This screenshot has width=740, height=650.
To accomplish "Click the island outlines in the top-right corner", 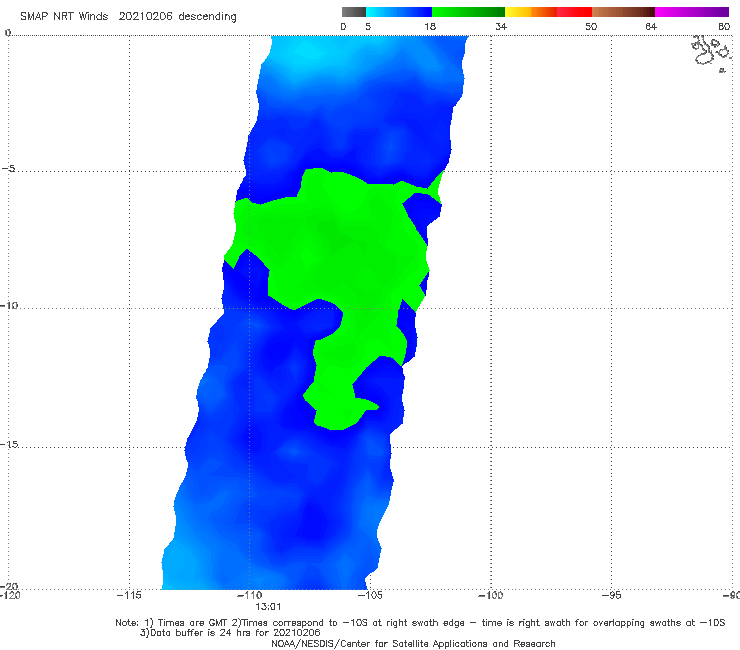I will [x=711, y=53].
